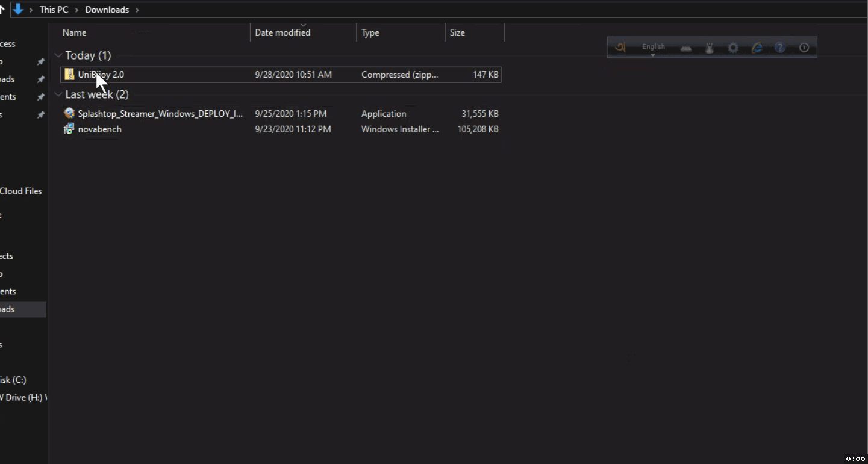This screenshot has width=868, height=464.
Task: Click the novabench installer icon
Action: (x=69, y=129)
